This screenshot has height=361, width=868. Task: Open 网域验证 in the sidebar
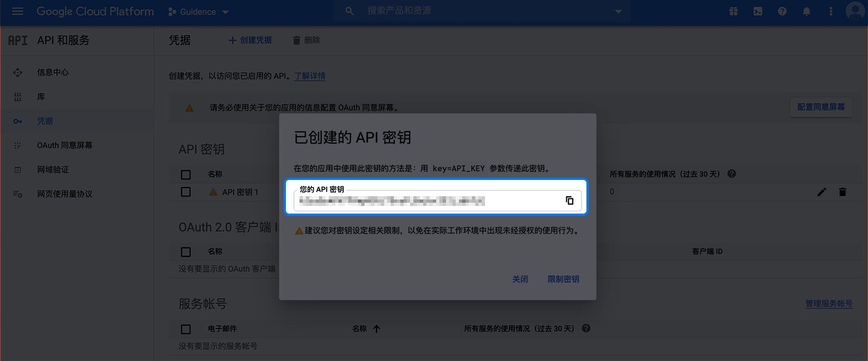[53, 170]
